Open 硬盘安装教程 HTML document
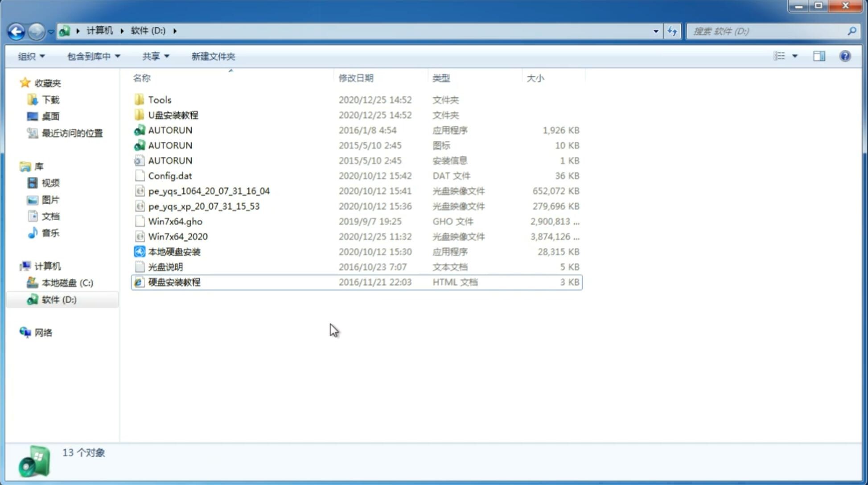The image size is (868, 485). point(173,282)
